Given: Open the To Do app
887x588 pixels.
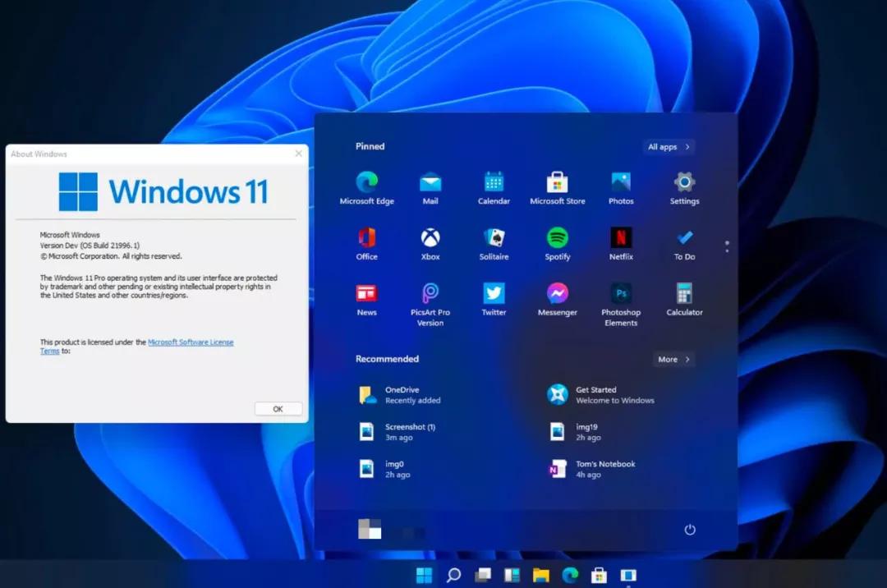Looking at the screenshot, I should tap(683, 238).
